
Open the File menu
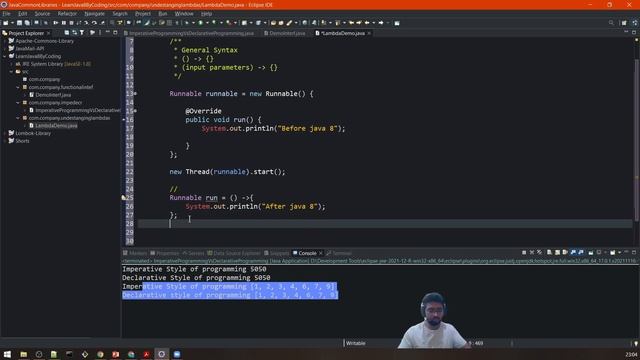pyautogui.click(x=7, y=13)
